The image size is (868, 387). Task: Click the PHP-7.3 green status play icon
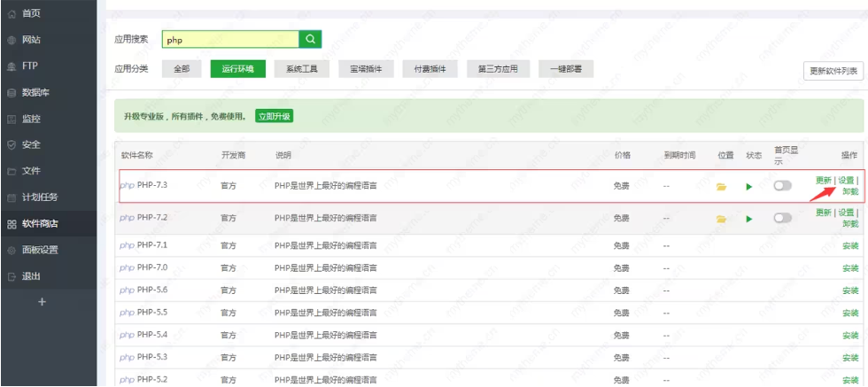pos(749,187)
